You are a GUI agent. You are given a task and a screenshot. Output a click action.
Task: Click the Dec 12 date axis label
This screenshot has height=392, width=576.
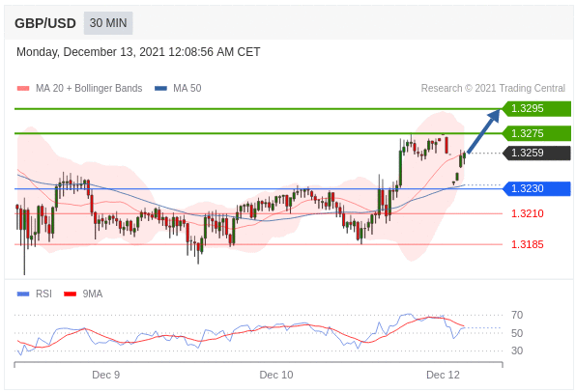(x=443, y=375)
